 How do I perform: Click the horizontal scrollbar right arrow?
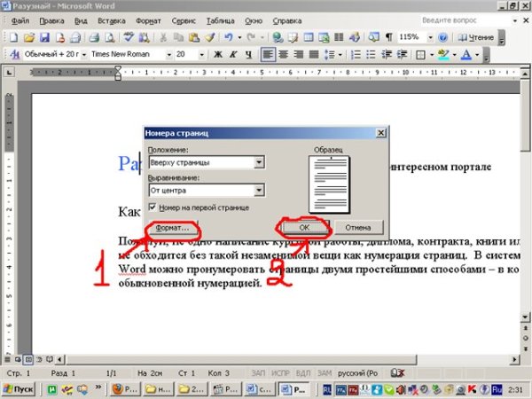[x=514, y=359]
